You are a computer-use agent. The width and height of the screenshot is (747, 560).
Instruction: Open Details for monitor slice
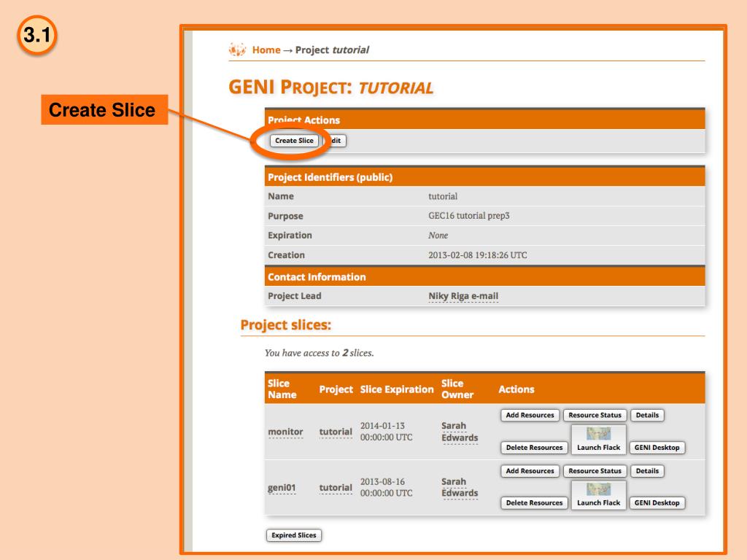tap(647, 415)
